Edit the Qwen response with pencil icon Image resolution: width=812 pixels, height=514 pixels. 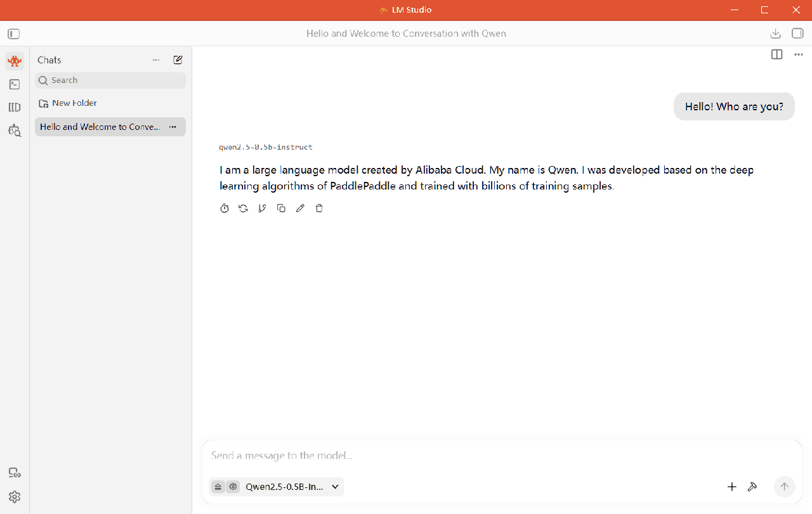[x=300, y=208]
